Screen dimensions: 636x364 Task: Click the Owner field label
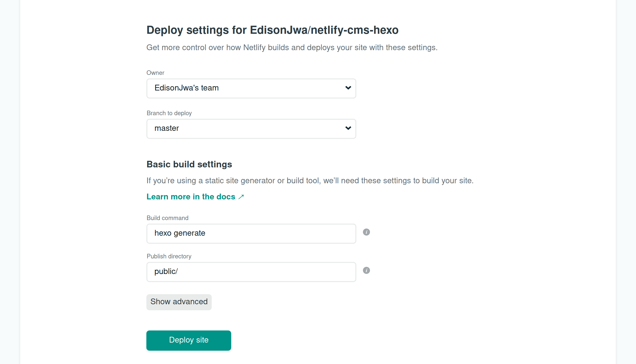coord(155,73)
